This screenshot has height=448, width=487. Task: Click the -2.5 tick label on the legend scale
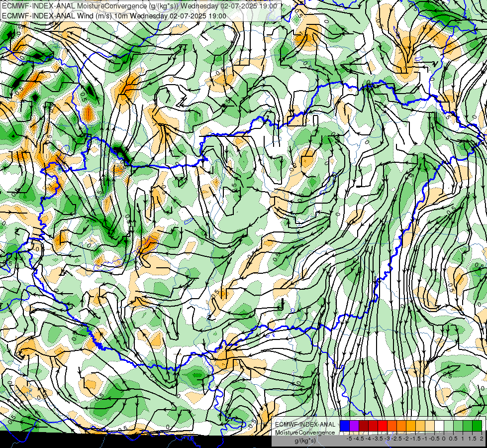click(x=396, y=439)
